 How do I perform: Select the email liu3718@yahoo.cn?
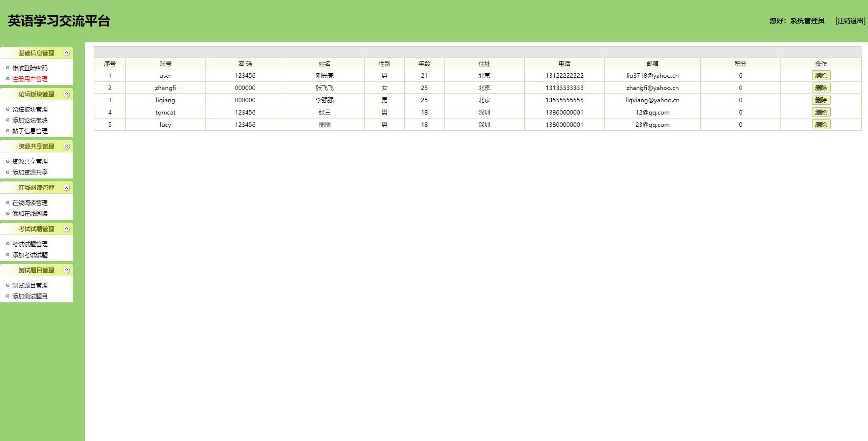(653, 76)
